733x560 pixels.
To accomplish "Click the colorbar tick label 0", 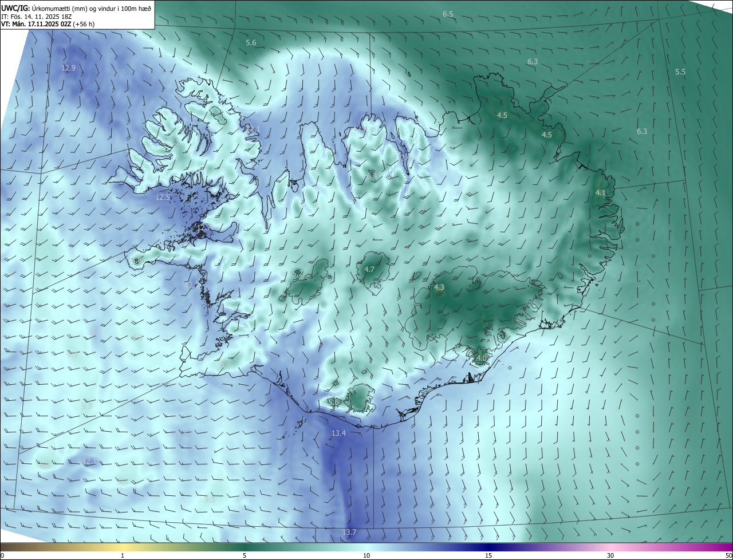I will click(2, 555).
